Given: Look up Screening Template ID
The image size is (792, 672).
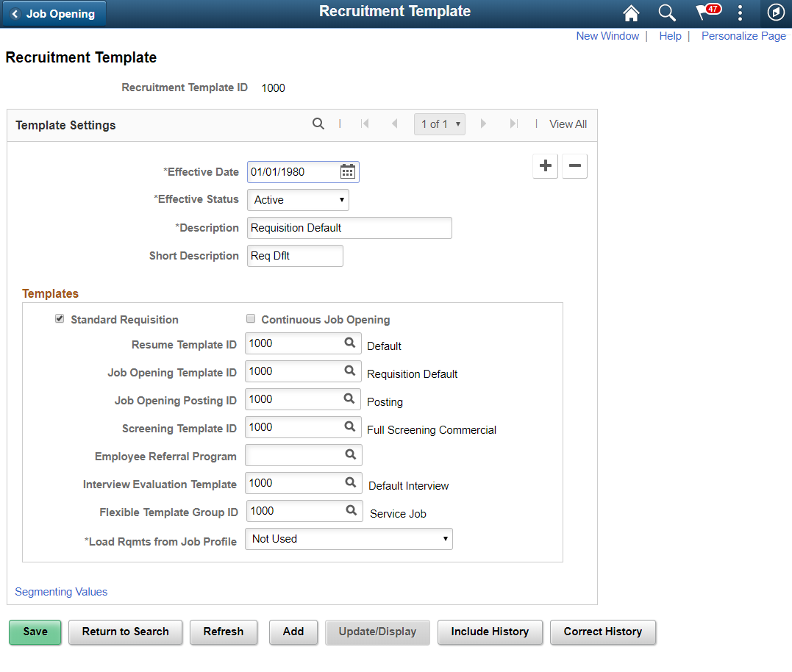Looking at the screenshot, I should click(x=349, y=426).
